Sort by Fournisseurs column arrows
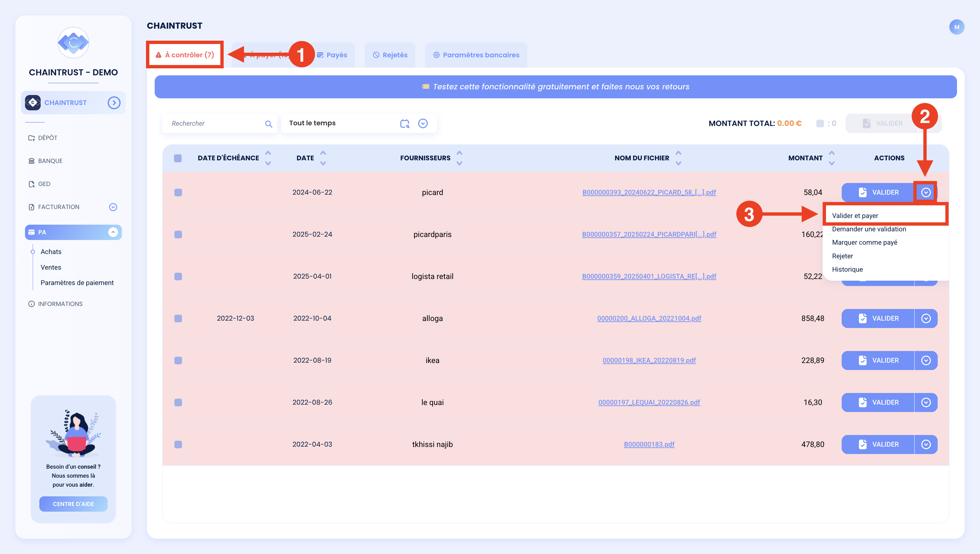The width and height of the screenshot is (980, 554). pyautogui.click(x=459, y=158)
